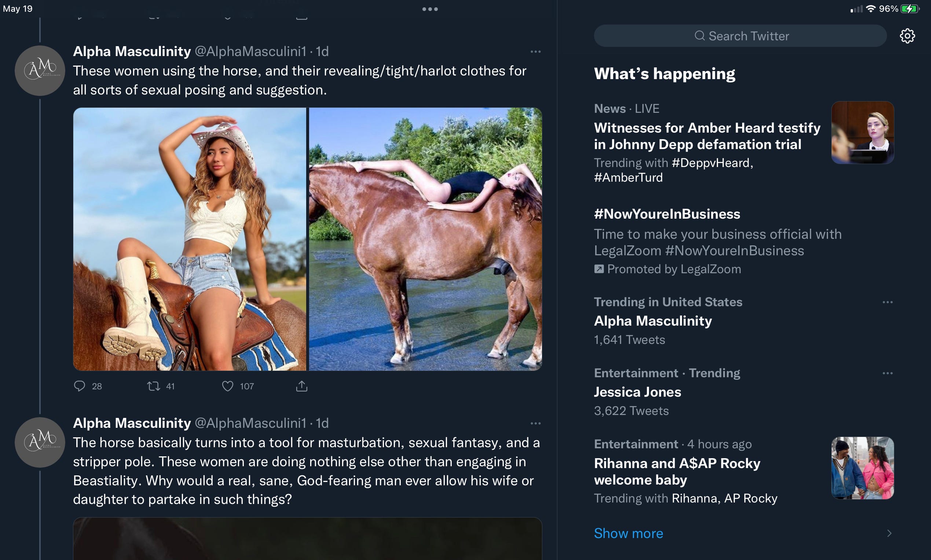Screen dimensions: 931x560
Task: Click the Search Twitter field
Action: coord(740,36)
